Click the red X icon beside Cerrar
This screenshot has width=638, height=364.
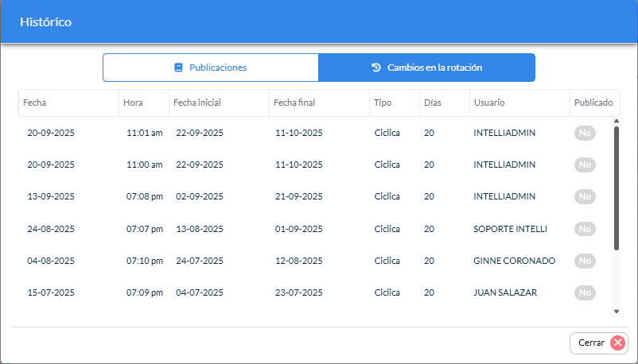click(x=617, y=343)
